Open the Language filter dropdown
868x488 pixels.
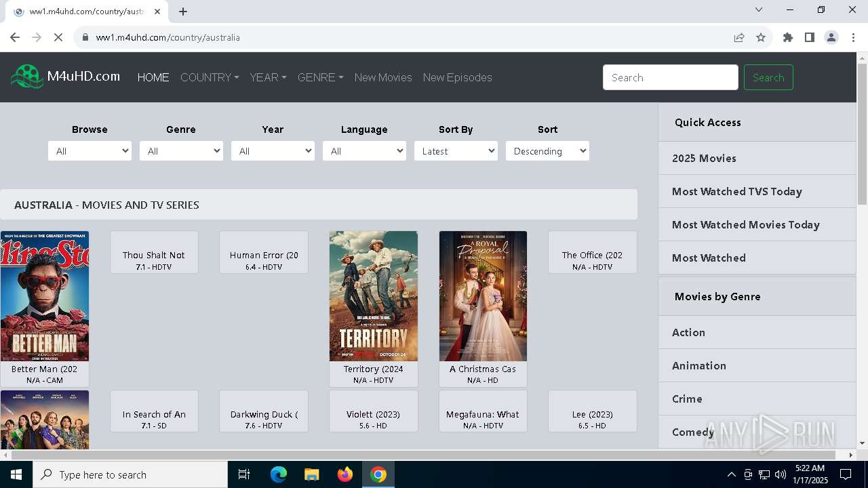364,151
